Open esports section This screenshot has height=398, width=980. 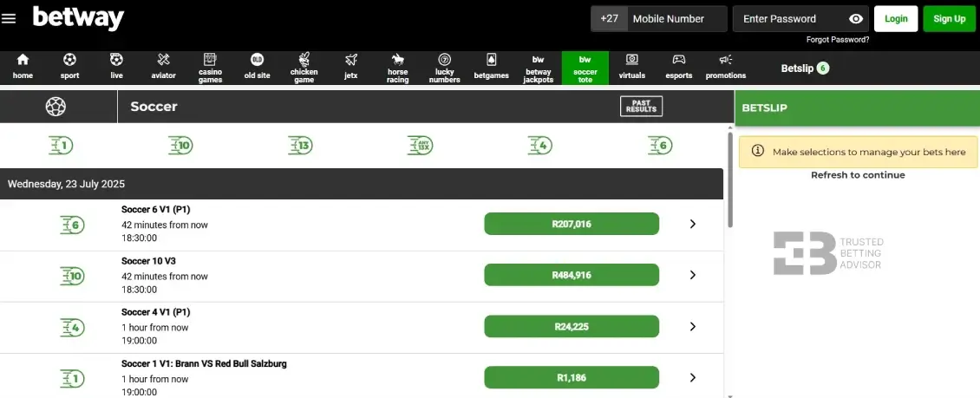[679, 68]
